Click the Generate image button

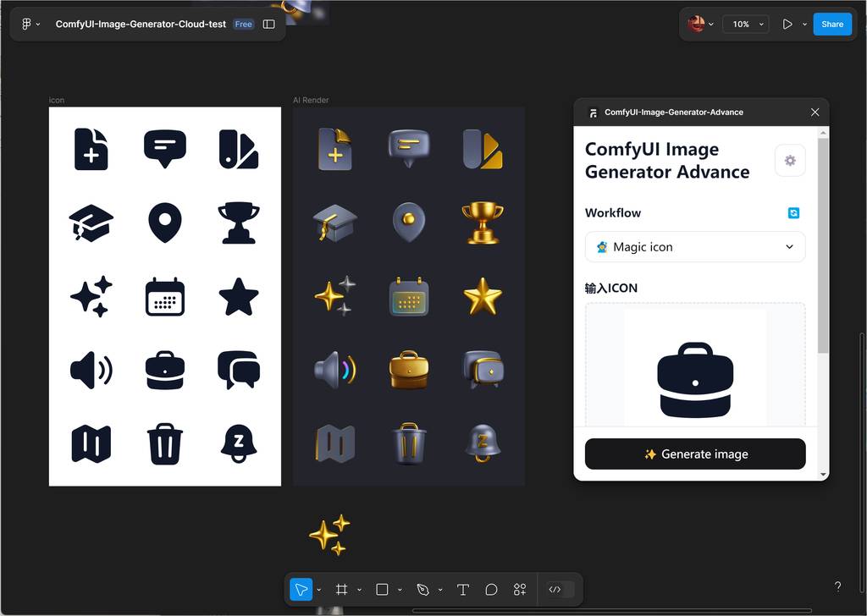(x=694, y=454)
